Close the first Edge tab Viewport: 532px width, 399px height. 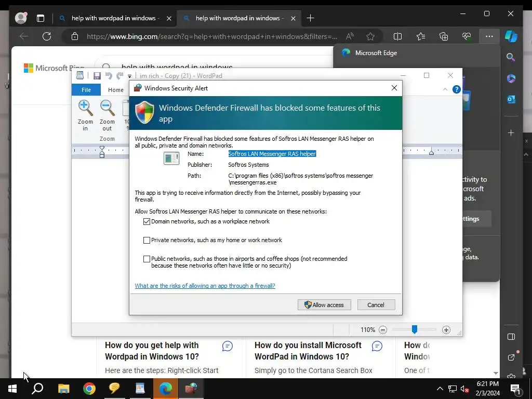(169, 18)
